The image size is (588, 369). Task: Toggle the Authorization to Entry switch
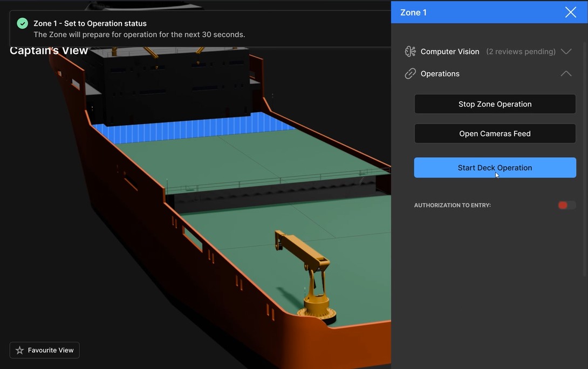pos(566,206)
